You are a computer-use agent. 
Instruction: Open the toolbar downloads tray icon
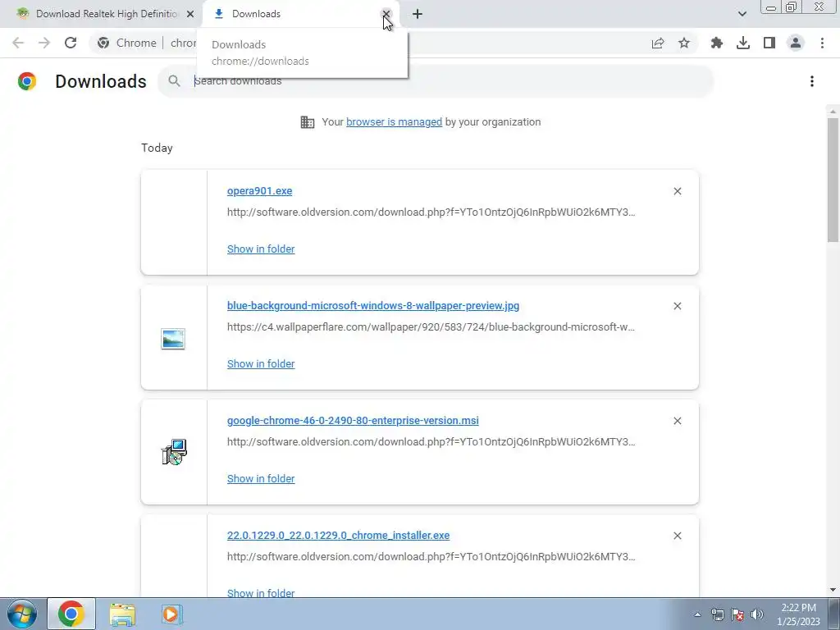point(742,43)
